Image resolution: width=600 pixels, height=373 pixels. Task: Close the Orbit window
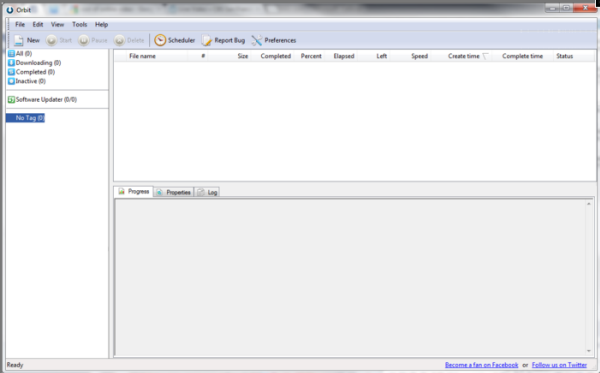coord(585,8)
